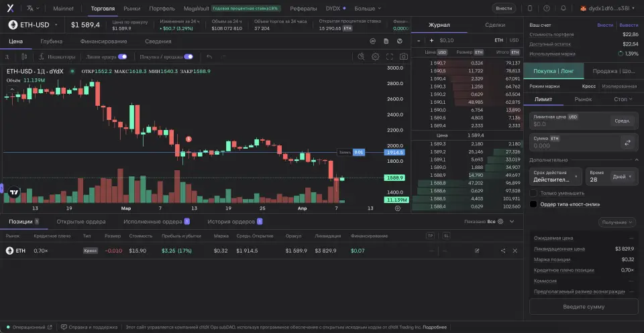
Task: Open the time unit Days dropdown
Action: tap(621, 177)
